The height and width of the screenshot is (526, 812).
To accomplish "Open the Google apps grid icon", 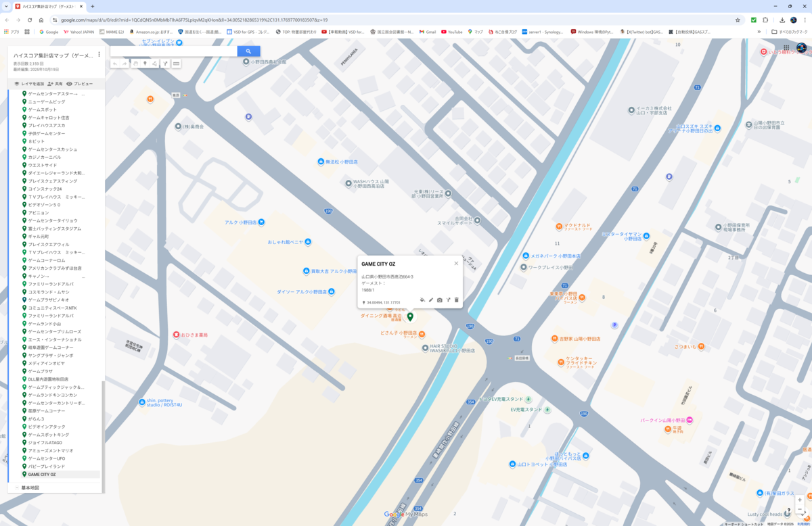I will pos(786,48).
